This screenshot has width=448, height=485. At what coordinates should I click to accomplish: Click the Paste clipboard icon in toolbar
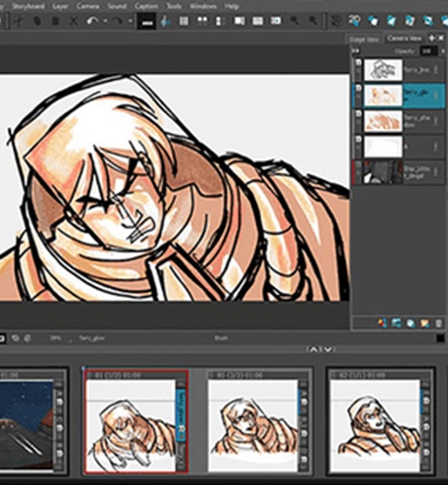[55, 22]
